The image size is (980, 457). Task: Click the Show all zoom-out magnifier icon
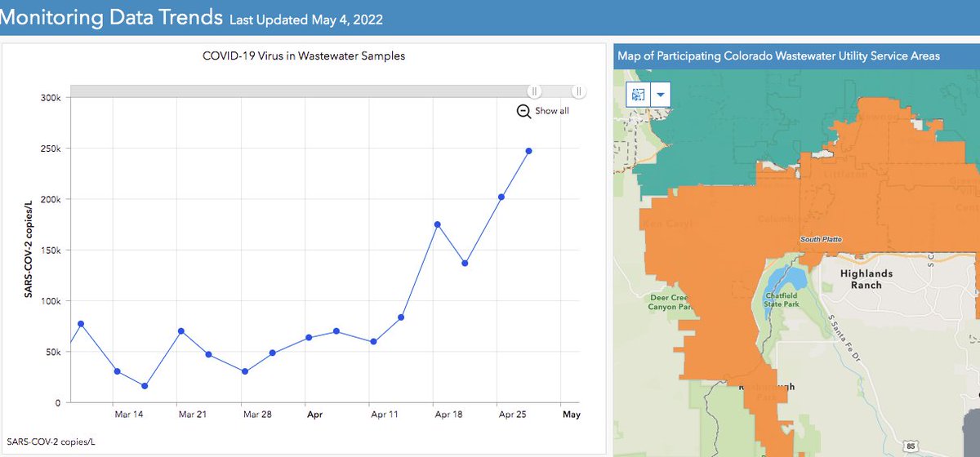coord(524,111)
